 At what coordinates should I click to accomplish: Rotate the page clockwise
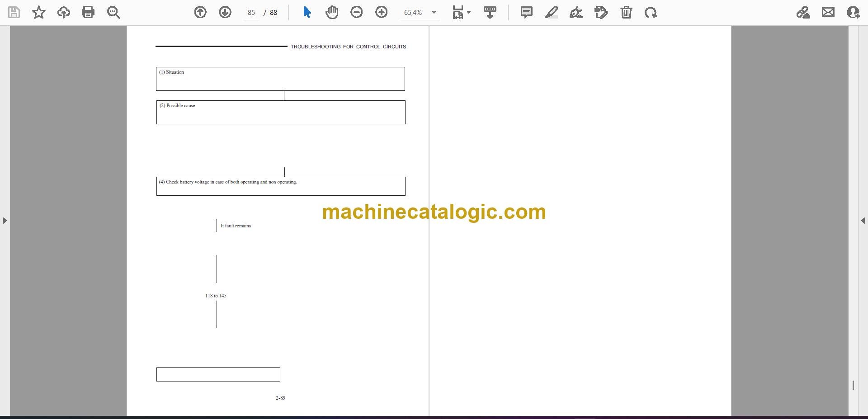651,12
